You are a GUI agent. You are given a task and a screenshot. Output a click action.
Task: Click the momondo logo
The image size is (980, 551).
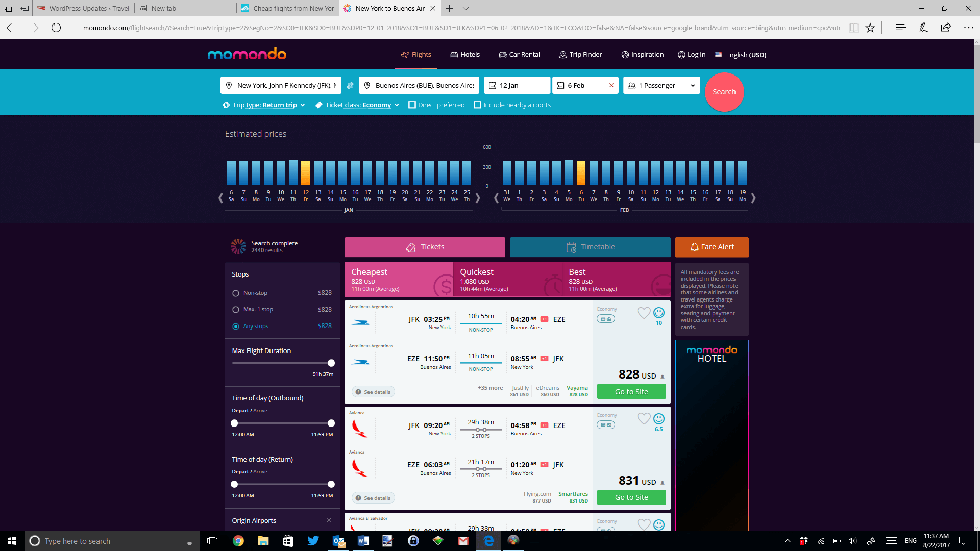pos(247,54)
